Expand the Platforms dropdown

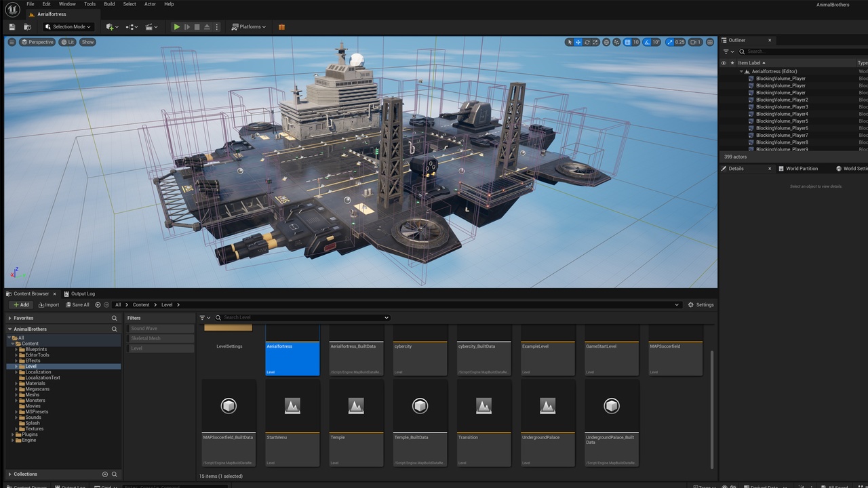click(249, 27)
